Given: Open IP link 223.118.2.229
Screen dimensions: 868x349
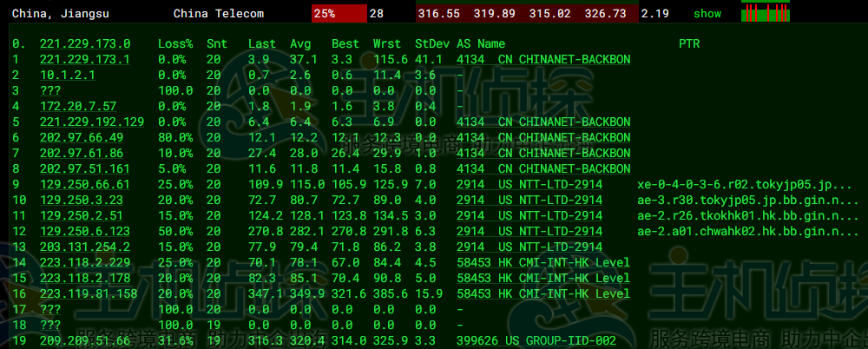Looking at the screenshot, I should coord(85,262).
